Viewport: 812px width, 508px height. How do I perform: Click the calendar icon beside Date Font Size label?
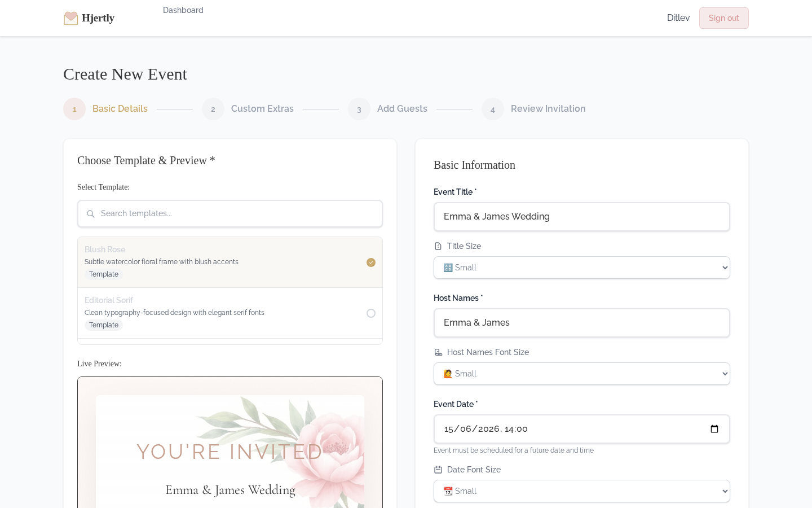pyautogui.click(x=439, y=470)
